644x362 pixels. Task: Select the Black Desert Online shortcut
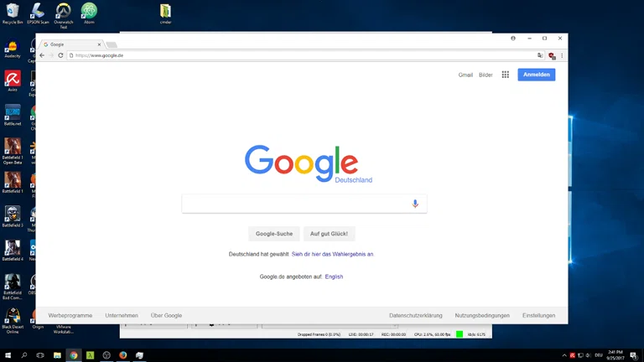click(x=13, y=320)
